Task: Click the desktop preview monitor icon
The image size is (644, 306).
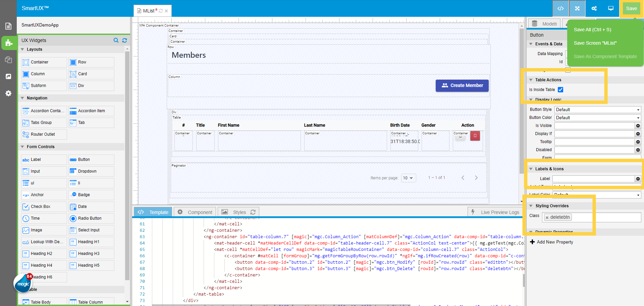Action: [x=611, y=8]
